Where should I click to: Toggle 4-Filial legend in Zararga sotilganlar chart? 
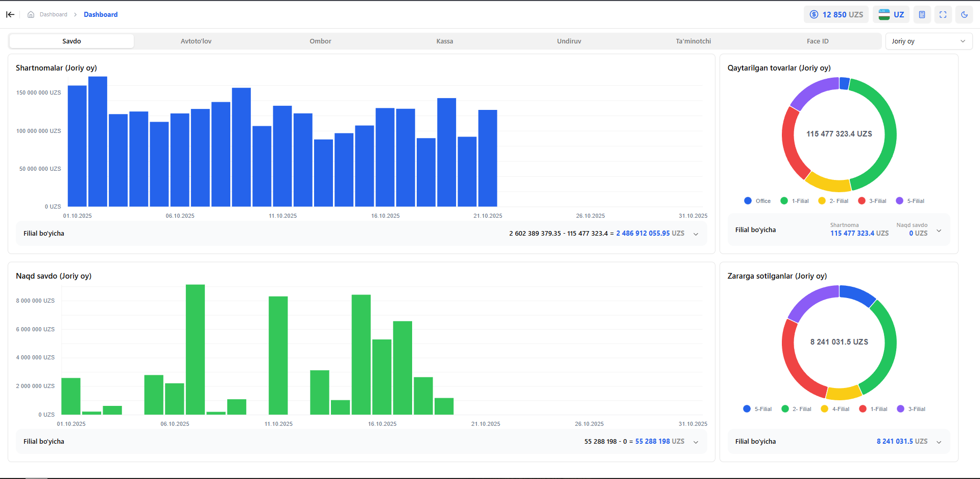(x=835, y=409)
